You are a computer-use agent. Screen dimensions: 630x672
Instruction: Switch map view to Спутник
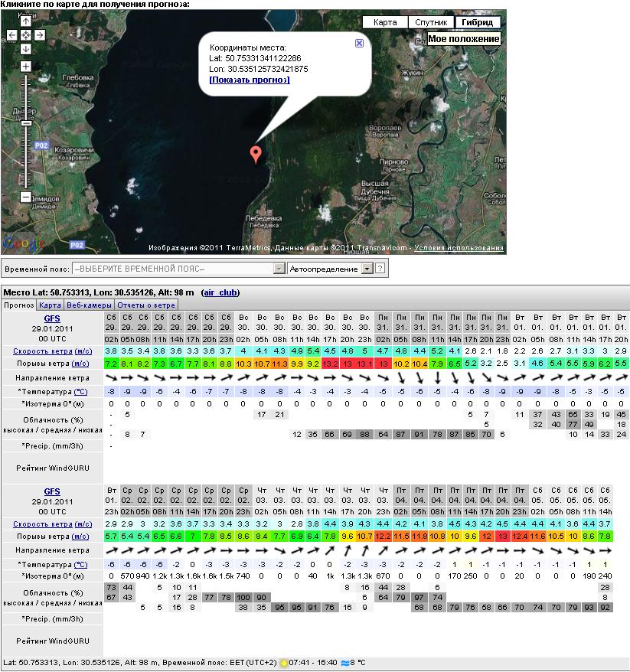coord(430,22)
